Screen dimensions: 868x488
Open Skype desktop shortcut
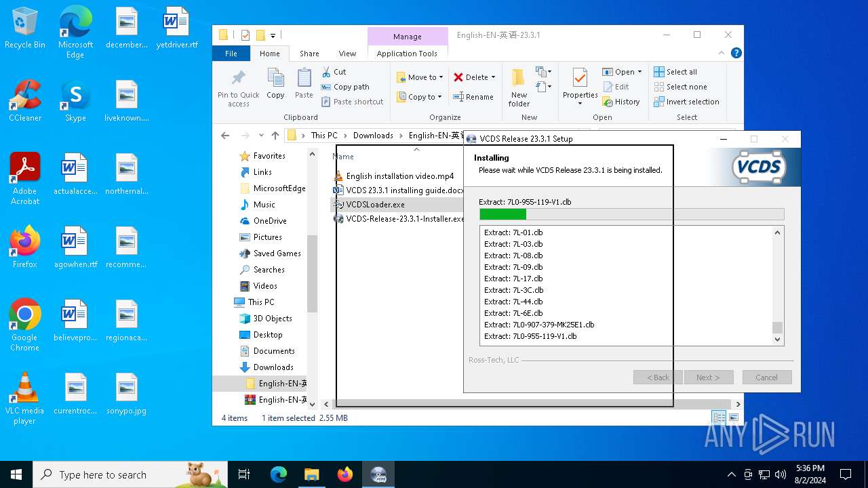point(75,102)
